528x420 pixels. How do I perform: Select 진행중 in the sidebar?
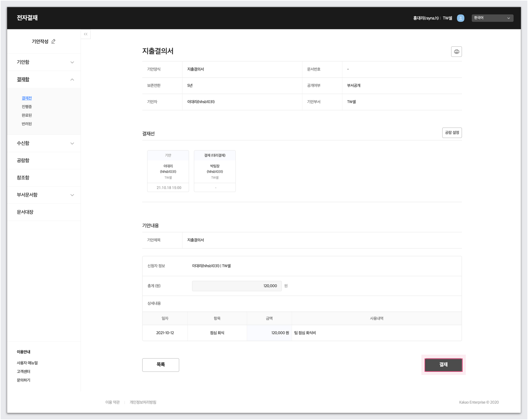[x=27, y=107]
